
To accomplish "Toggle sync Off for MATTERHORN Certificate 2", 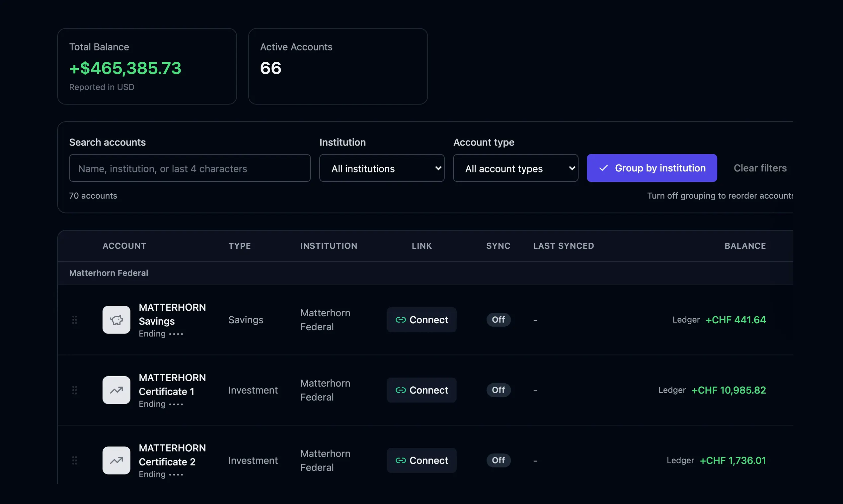I will [x=498, y=460].
